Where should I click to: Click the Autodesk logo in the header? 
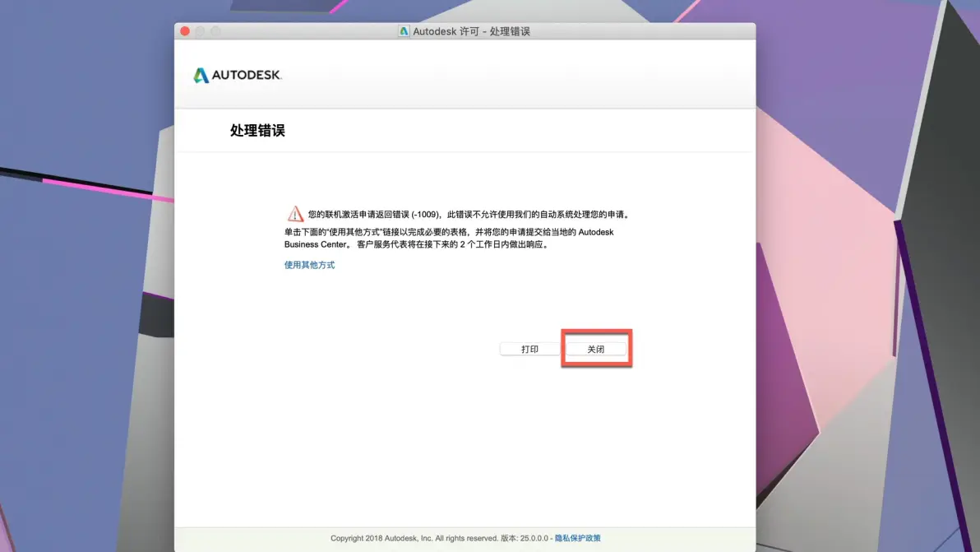coord(238,75)
